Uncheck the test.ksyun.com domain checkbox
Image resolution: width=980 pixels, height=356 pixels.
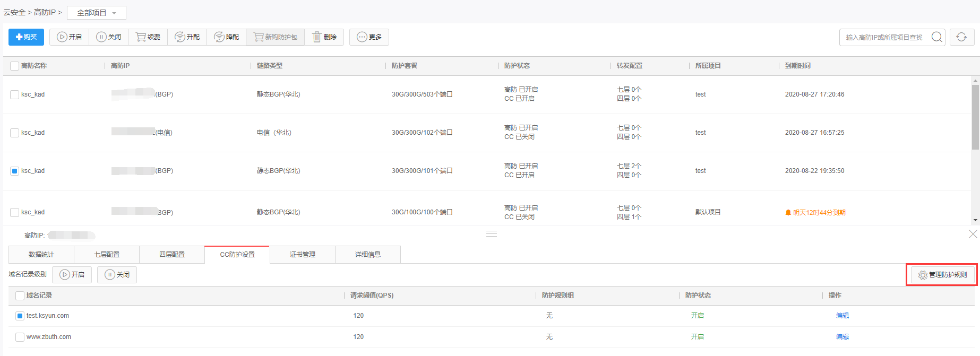coord(20,316)
